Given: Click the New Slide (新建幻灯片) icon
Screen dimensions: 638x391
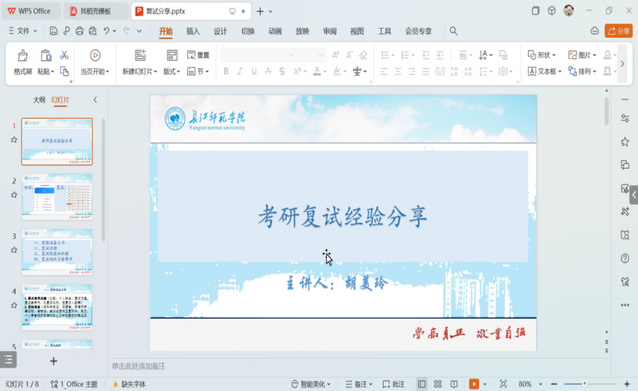Looking at the screenshot, I should coord(140,55).
